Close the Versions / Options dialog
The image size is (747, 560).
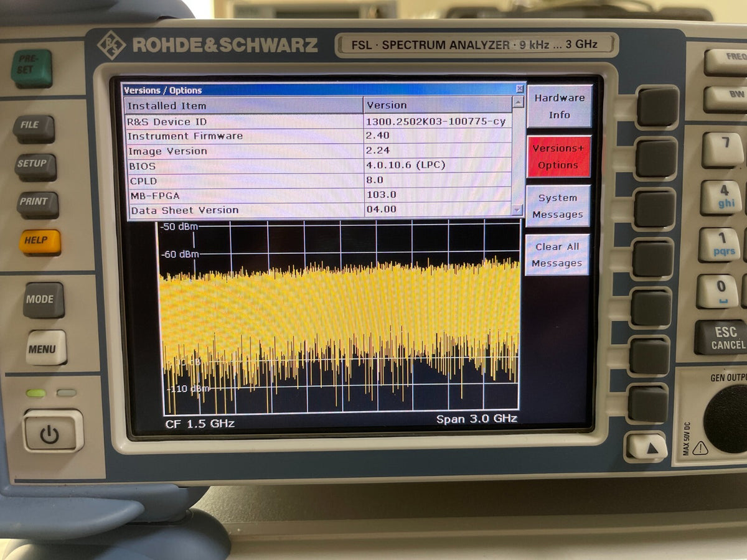520,89
